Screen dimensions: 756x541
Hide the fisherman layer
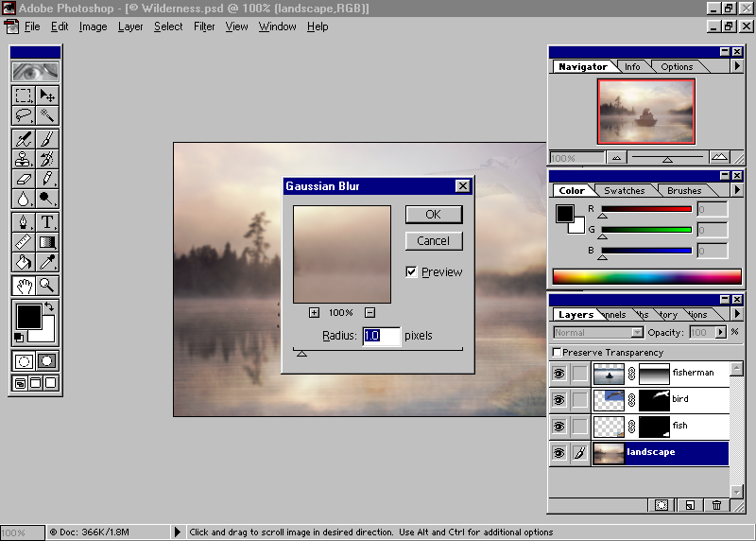point(558,374)
